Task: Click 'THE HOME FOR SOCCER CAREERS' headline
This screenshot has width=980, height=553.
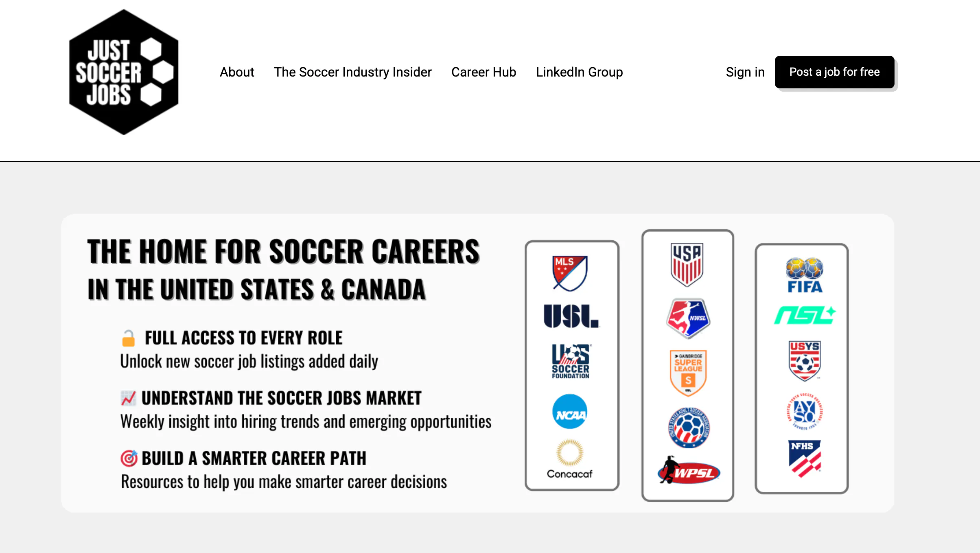Action: 284,252
